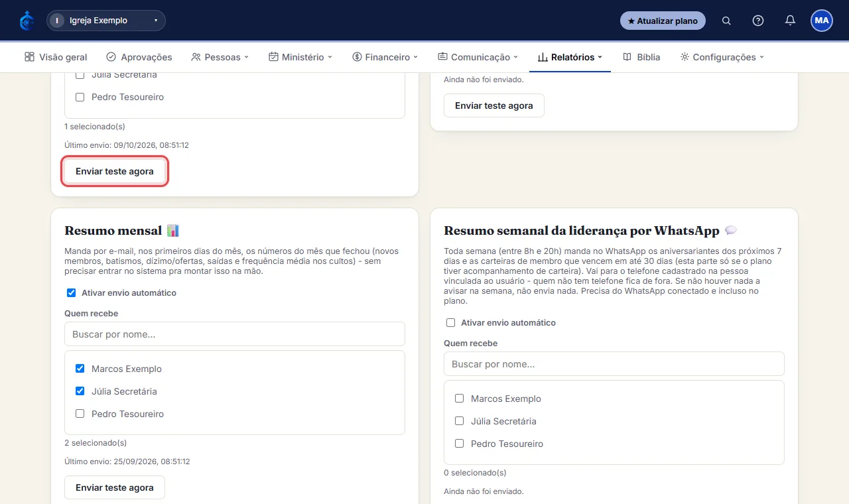The image size is (849, 504).
Task: Click Enviar teste agora under Resumo mensal
Action: coord(115,487)
